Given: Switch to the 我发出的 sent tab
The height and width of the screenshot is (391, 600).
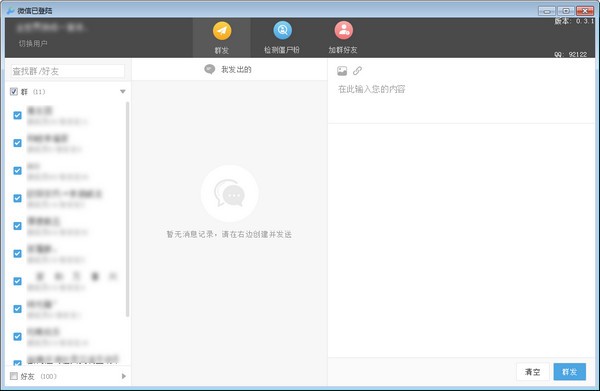Looking at the screenshot, I should pos(236,69).
